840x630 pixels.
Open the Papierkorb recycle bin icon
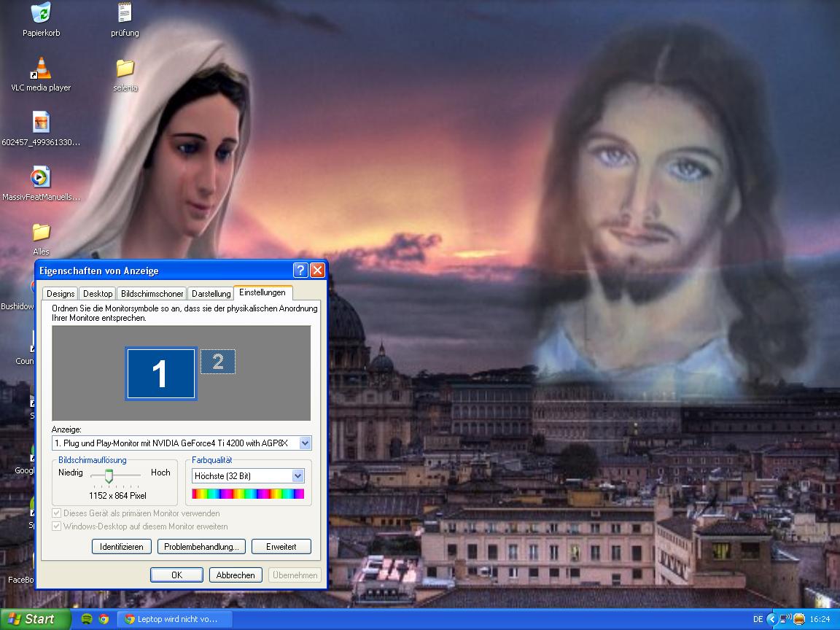[x=41, y=14]
